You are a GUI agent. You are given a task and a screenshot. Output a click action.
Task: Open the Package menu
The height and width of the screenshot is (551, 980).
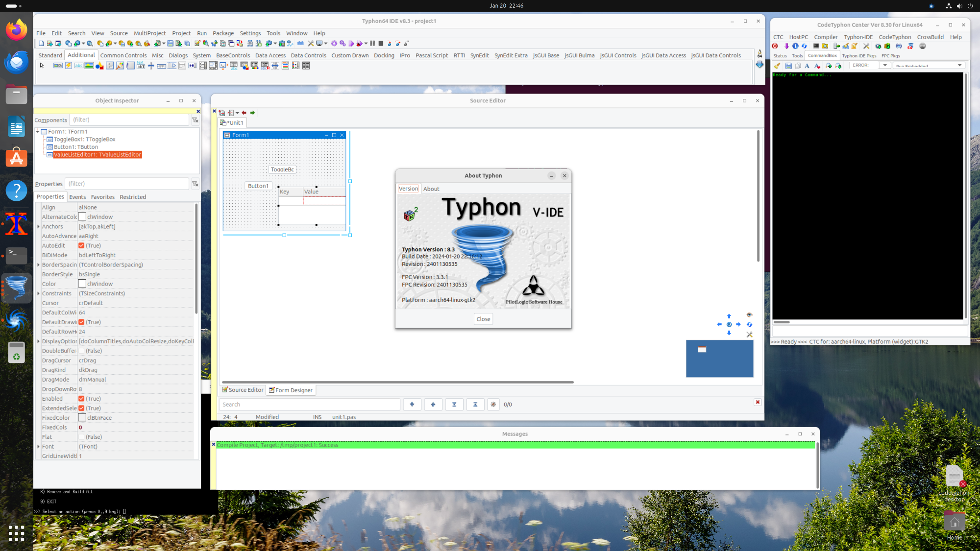pos(223,33)
